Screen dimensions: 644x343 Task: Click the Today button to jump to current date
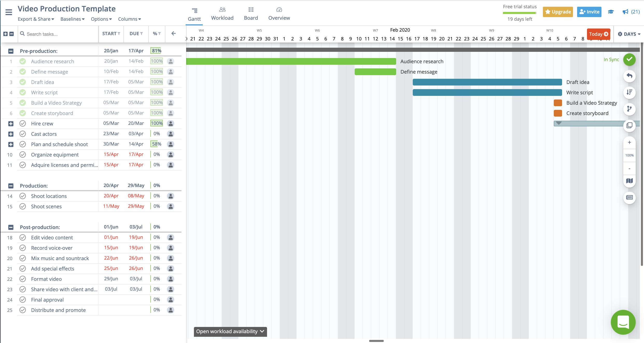pos(598,33)
